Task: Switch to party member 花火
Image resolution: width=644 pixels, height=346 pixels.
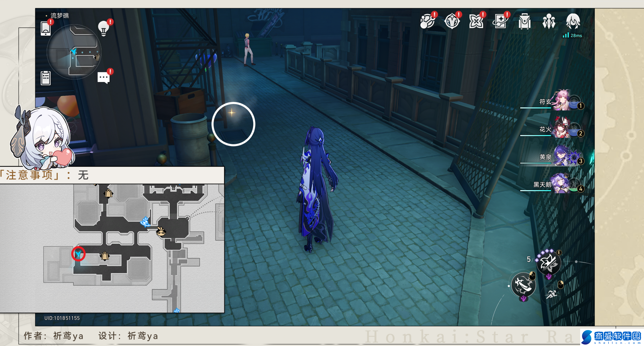Action: pos(562,128)
